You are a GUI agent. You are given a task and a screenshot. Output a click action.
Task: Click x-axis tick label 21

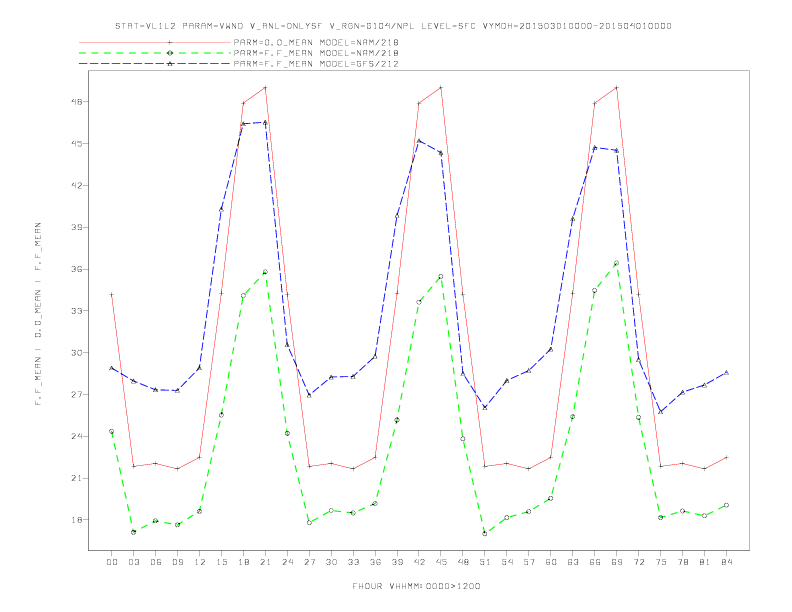(x=265, y=562)
